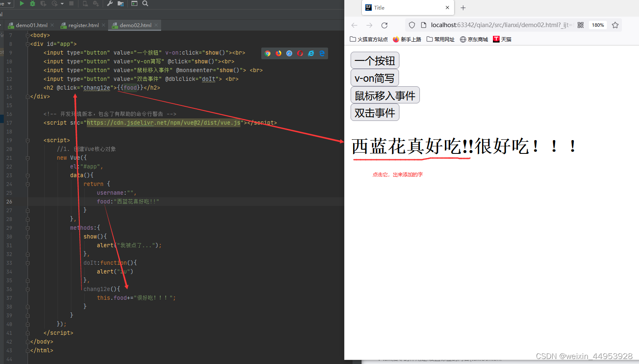Open Project Structure folder icon

pyautogui.click(x=121, y=3)
